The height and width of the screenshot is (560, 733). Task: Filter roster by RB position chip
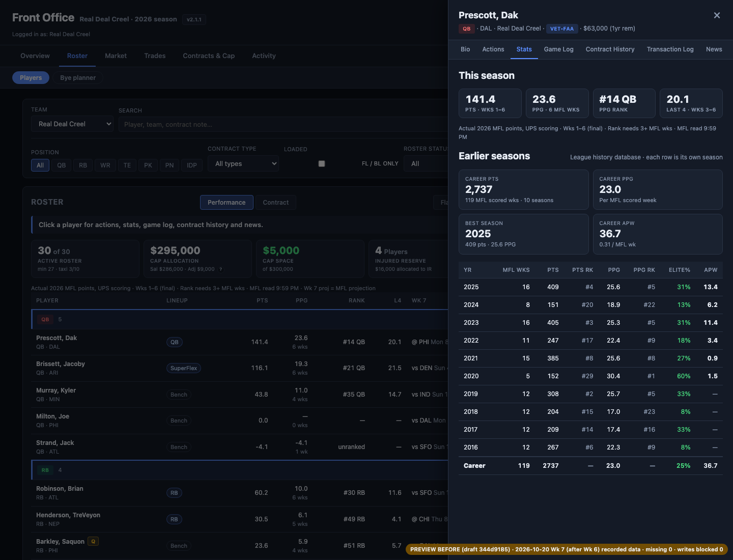(x=83, y=165)
